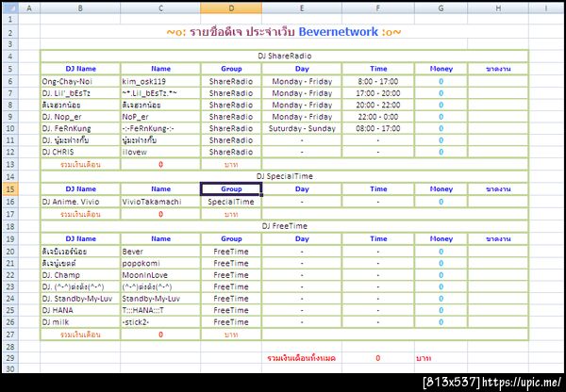Click the '8:00 - 17:00' time cell
566x392 pixels.
[378, 81]
